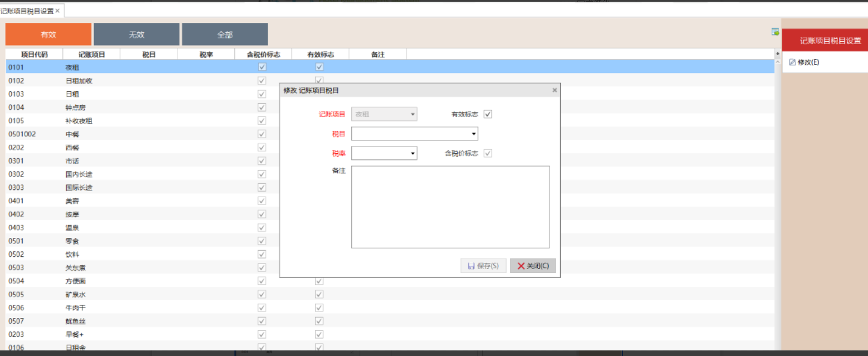
Task: Click the 关闭(C) button
Action: coord(533,266)
